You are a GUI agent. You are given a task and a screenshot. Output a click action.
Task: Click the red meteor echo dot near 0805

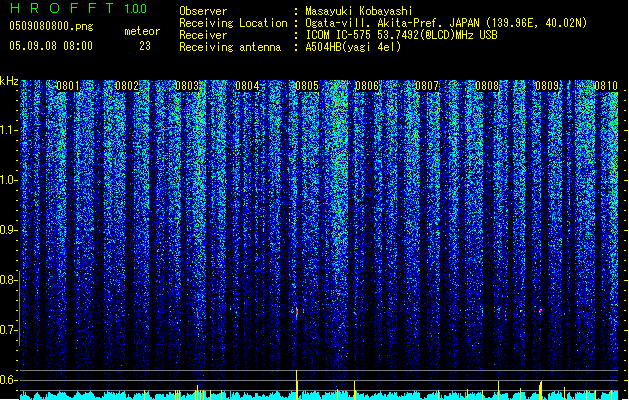pyautogui.click(x=297, y=311)
